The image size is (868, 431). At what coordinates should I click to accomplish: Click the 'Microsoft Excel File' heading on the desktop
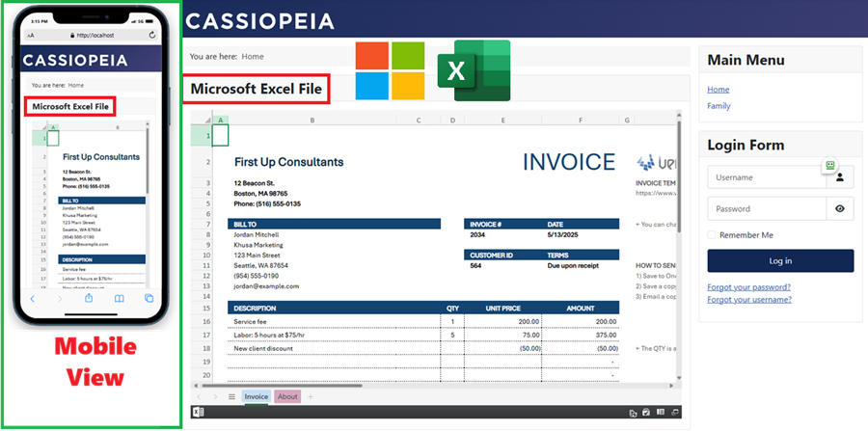[x=257, y=89]
